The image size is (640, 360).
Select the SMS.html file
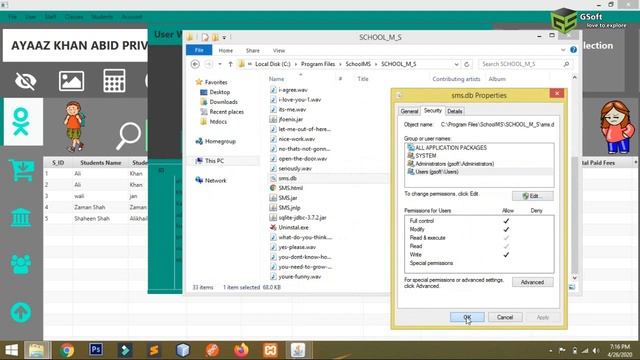point(290,188)
